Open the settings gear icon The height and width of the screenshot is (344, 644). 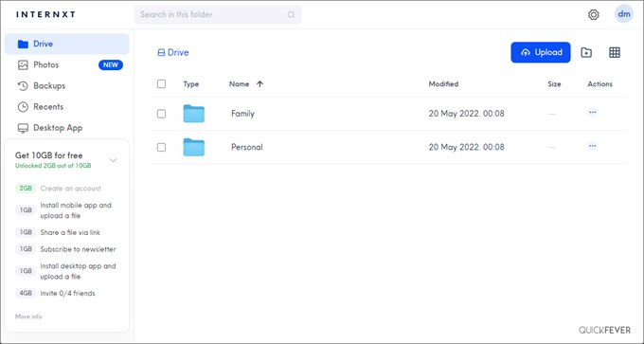coord(594,15)
